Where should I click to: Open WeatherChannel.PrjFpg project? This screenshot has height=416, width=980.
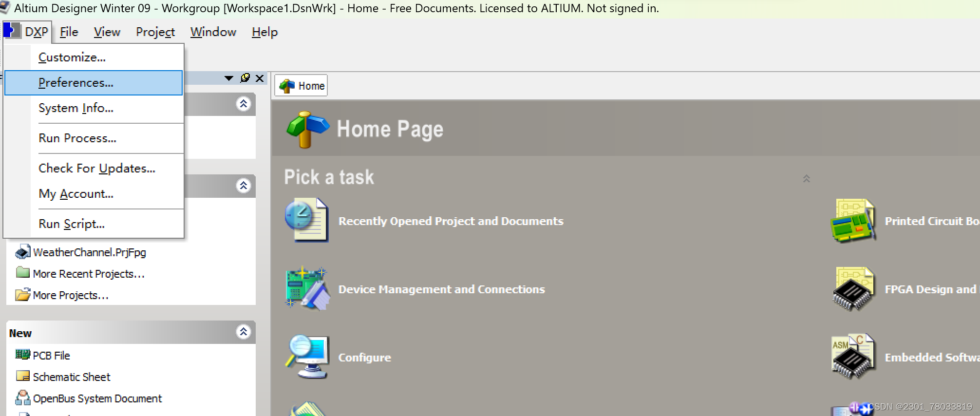click(90, 252)
